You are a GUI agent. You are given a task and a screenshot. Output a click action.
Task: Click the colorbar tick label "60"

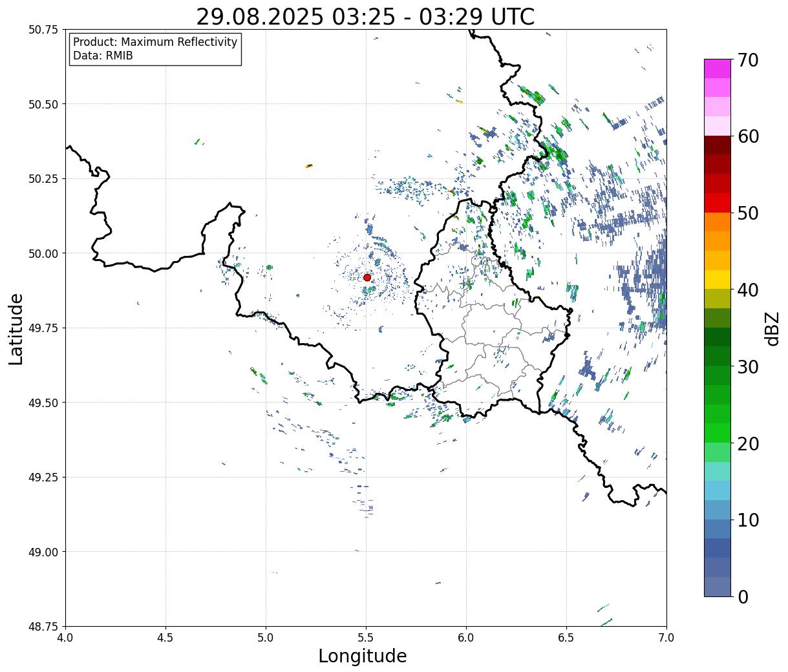[748, 136]
